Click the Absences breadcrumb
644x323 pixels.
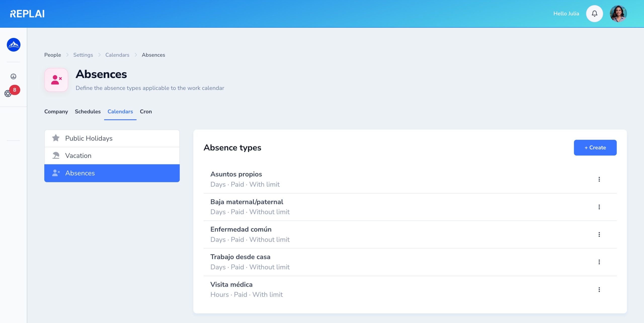[153, 55]
